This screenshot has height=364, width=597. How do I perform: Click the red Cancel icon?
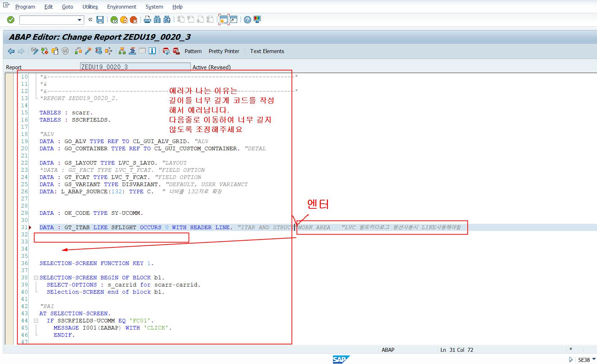click(133, 20)
